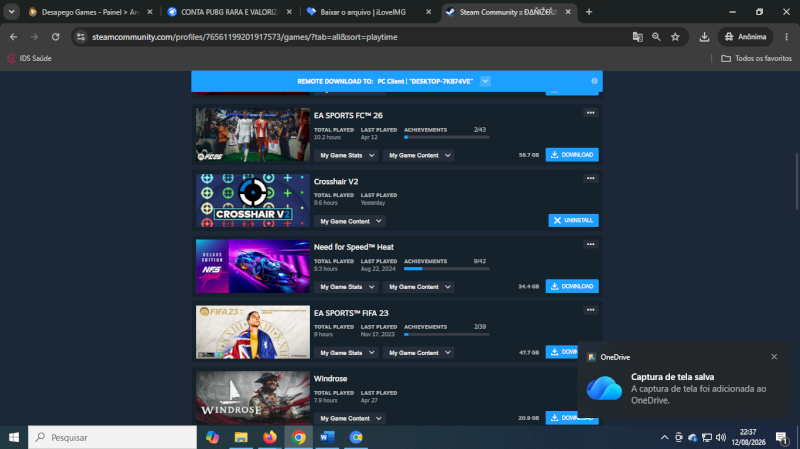Click the Windrose game title

[330, 379]
